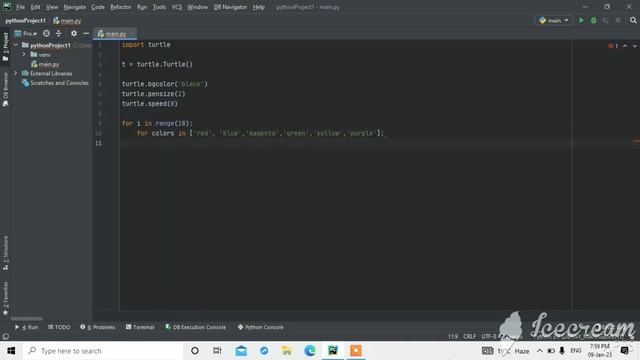
Task: Switch to PyCharm on the taskbar
Action: (x=333, y=351)
